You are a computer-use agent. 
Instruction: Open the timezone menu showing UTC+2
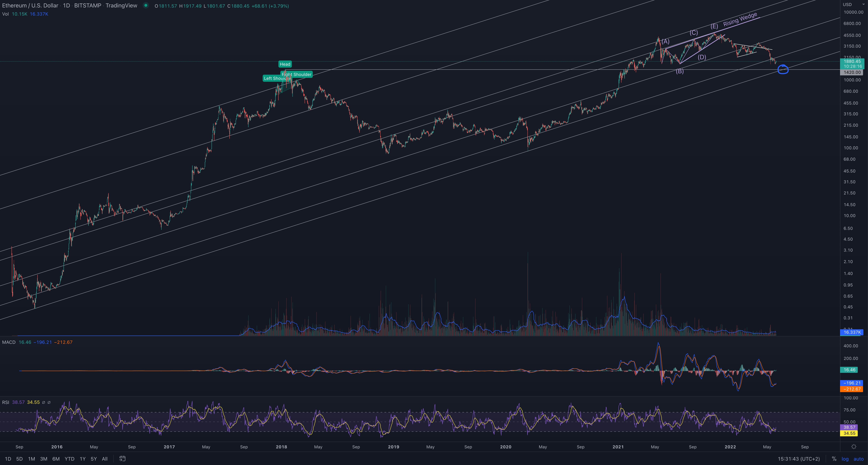click(799, 459)
